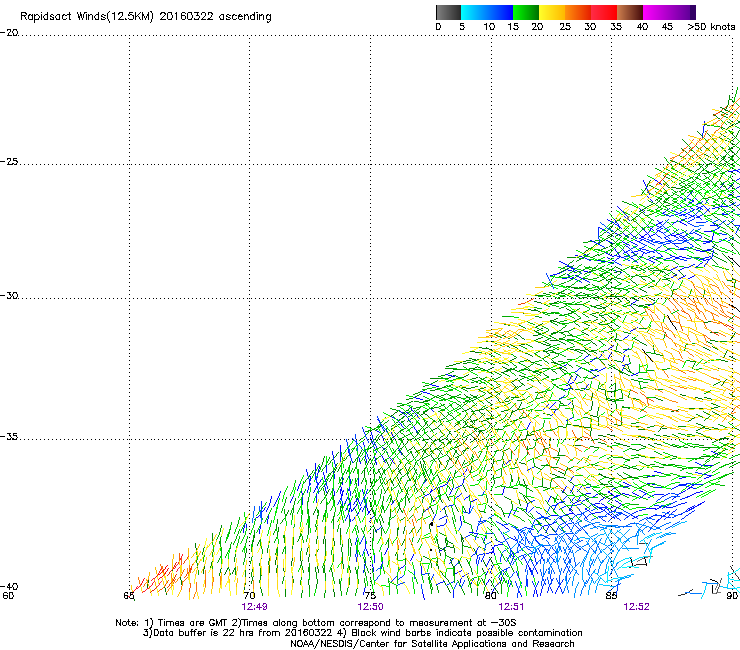740x650 pixels.
Task: Click the orange 25-30 knots color swatch
Action: click(578, 12)
